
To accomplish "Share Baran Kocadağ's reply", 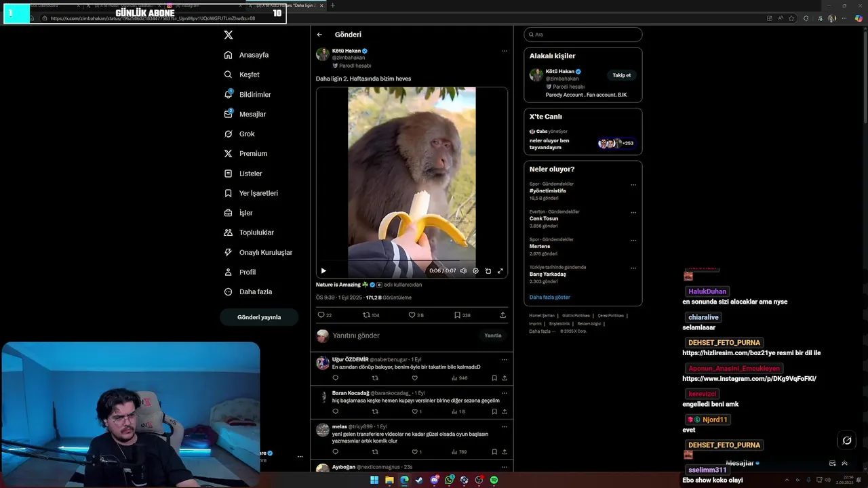I will pos(504,411).
